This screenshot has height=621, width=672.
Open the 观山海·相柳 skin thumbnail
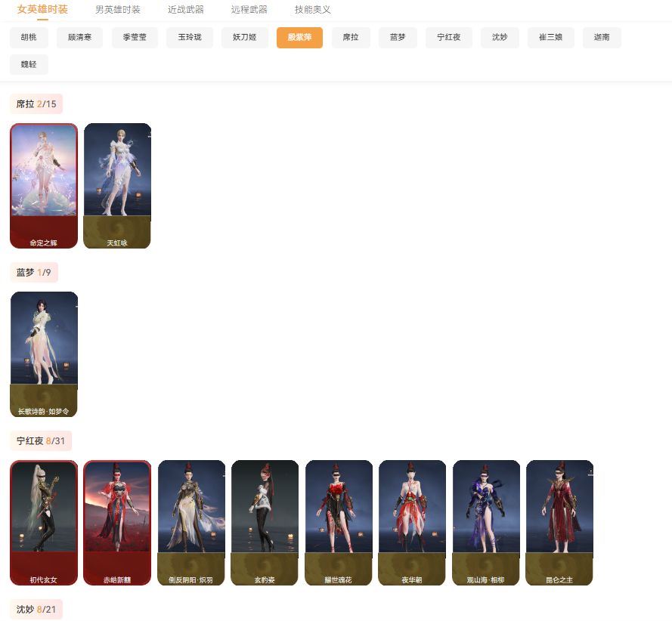pyautogui.click(x=486, y=522)
